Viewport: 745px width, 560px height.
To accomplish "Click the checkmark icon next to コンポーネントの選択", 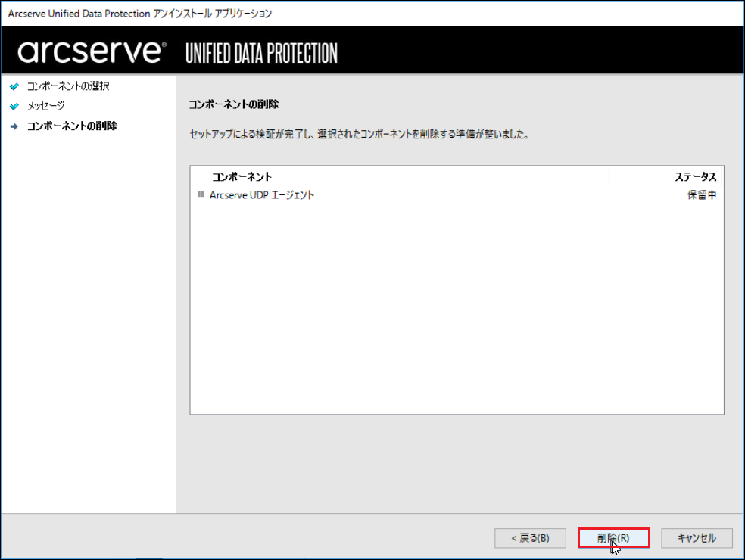I will pos(14,86).
